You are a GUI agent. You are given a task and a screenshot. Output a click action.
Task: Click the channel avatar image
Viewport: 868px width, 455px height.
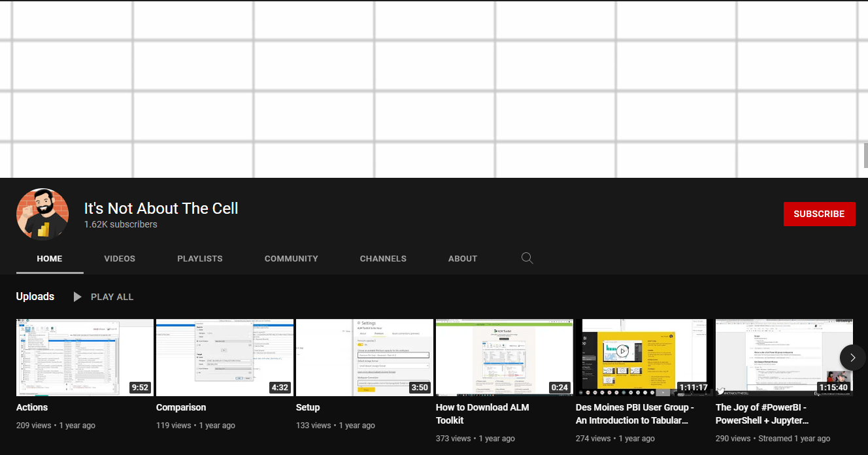pos(42,214)
